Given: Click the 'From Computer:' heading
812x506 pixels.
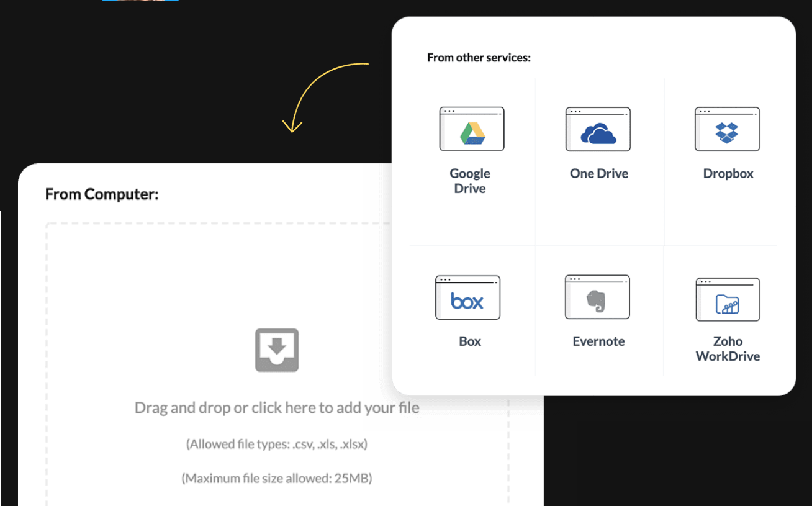Looking at the screenshot, I should click(x=102, y=194).
